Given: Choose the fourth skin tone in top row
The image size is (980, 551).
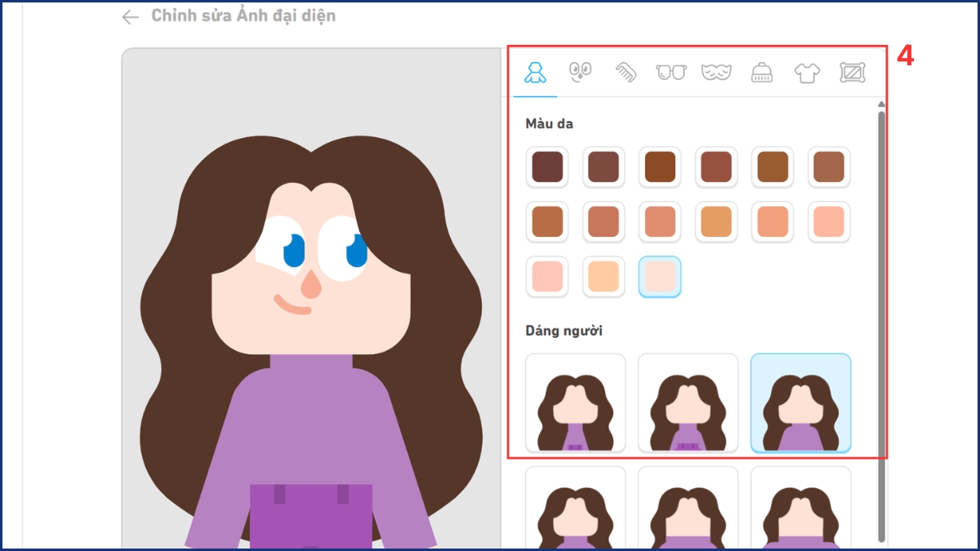Looking at the screenshot, I should click(x=716, y=167).
